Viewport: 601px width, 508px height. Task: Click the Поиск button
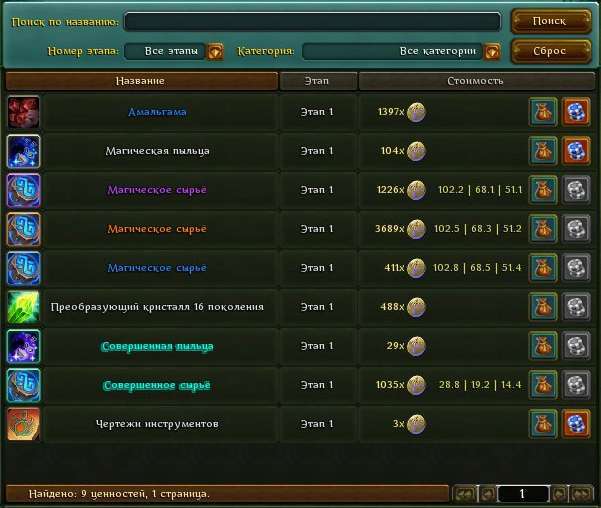point(551,21)
